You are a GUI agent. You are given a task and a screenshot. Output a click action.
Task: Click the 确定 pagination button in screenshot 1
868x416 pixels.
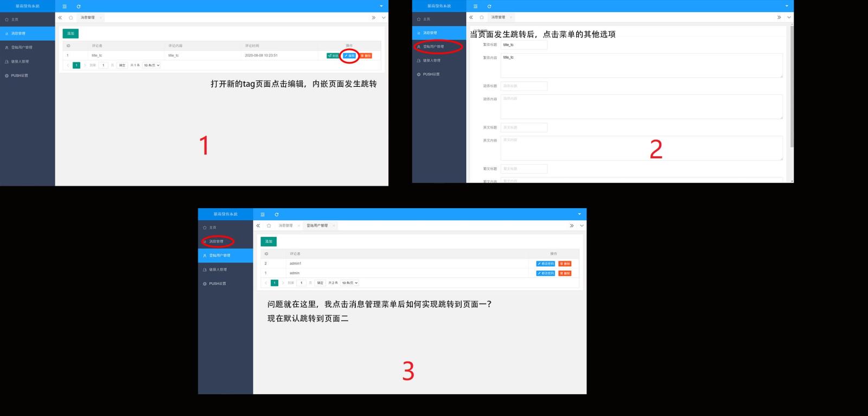tap(122, 65)
